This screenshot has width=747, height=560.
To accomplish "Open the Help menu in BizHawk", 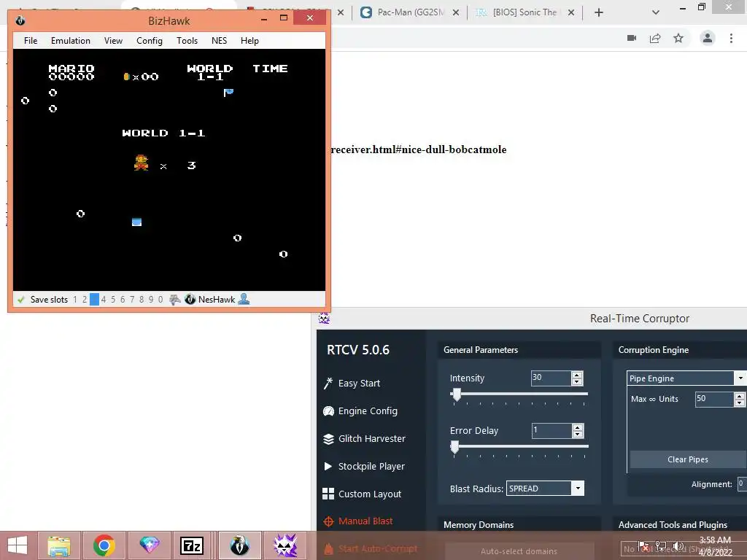I will 249,41.
